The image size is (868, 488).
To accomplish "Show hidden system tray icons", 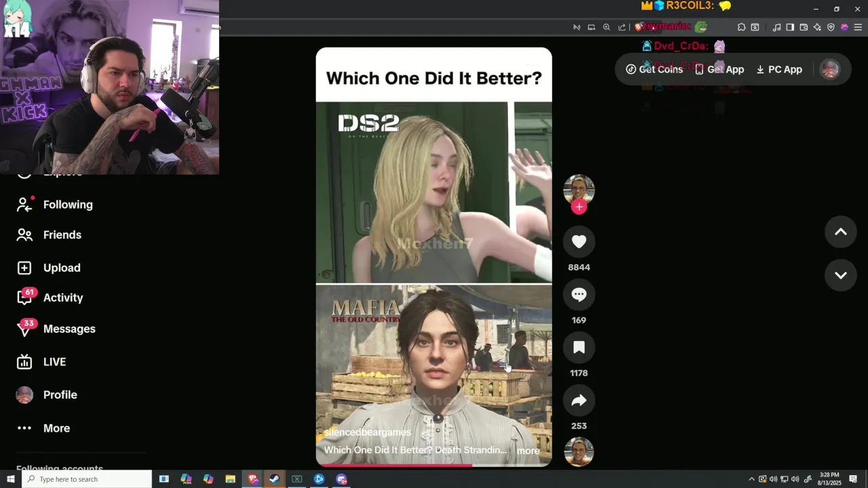I will [x=751, y=479].
